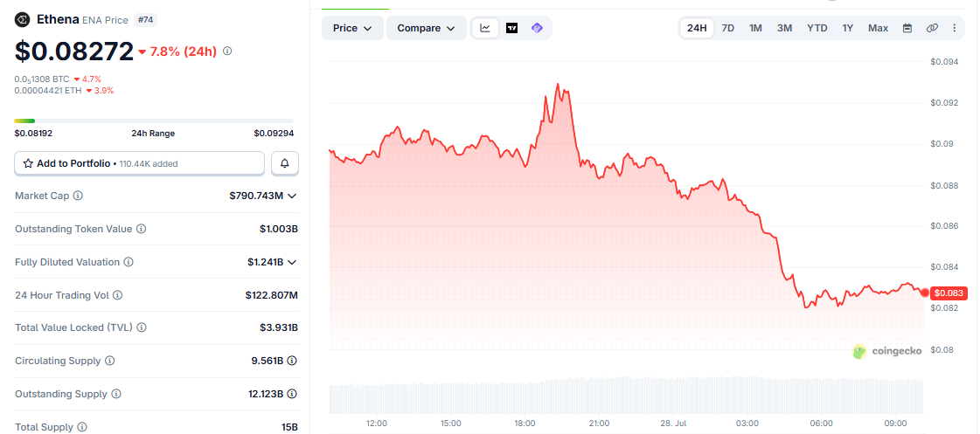Click the red price line peak near 18:00
Screen dimensions: 980x434
click(558, 85)
